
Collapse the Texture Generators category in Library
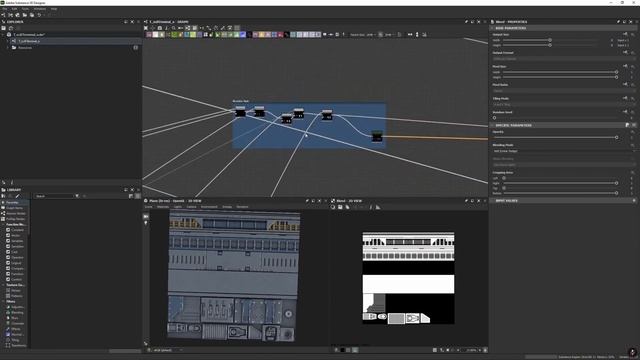3,285
